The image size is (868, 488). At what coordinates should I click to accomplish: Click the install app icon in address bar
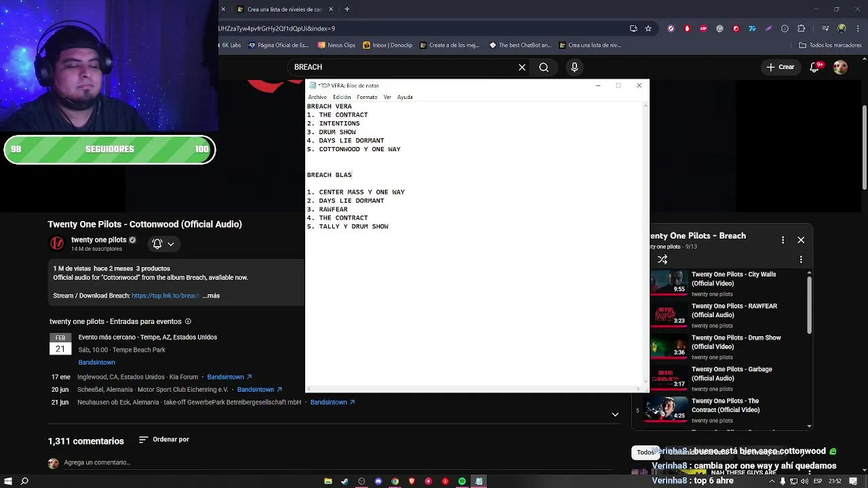tap(633, 28)
